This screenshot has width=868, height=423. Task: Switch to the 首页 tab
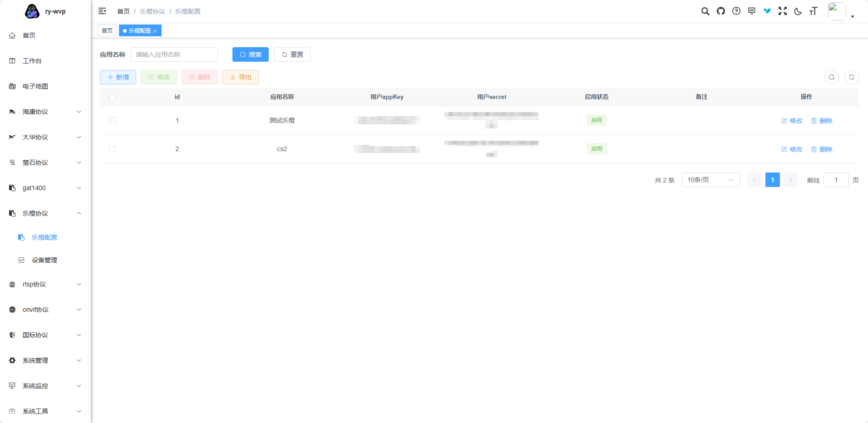[x=107, y=30]
